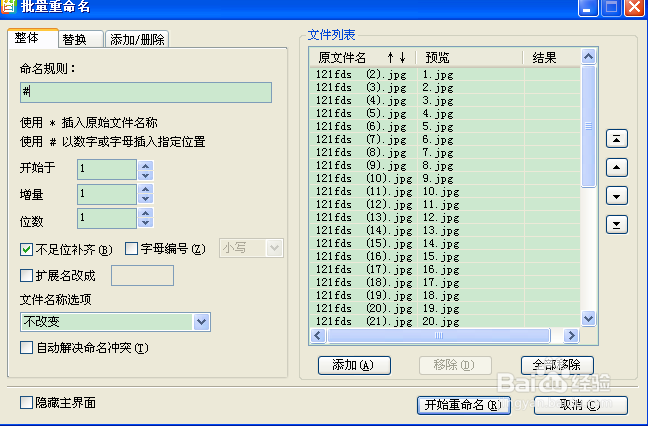This screenshot has width=648, height=426.
Task: Select file 121fds (21).jpg
Action: click(x=364, y=321)
